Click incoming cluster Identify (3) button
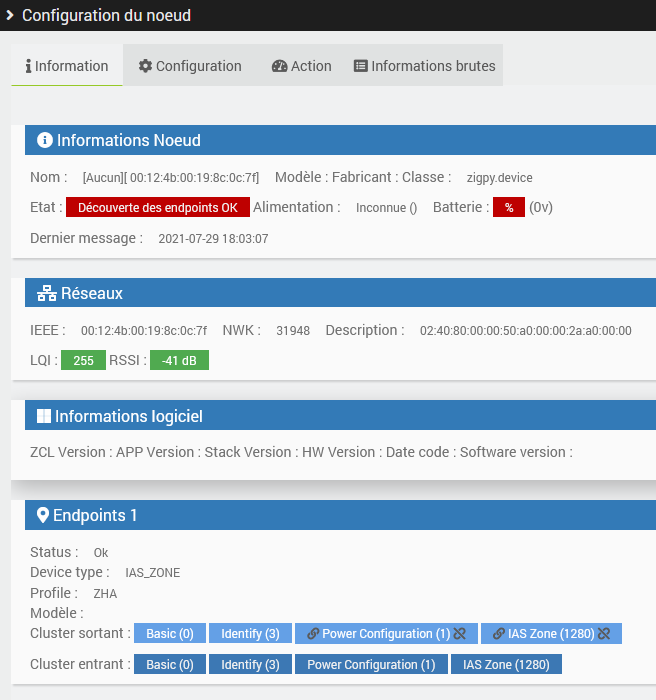The image size is (656, 700). pyautogui.click(x=250, y=664)
